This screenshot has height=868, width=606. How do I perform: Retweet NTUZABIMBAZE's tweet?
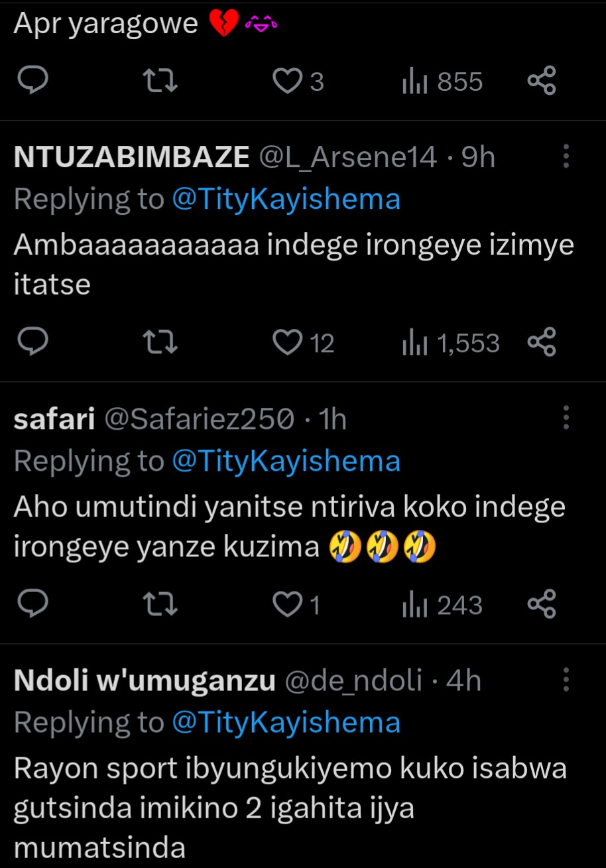(x=160, y=343)
